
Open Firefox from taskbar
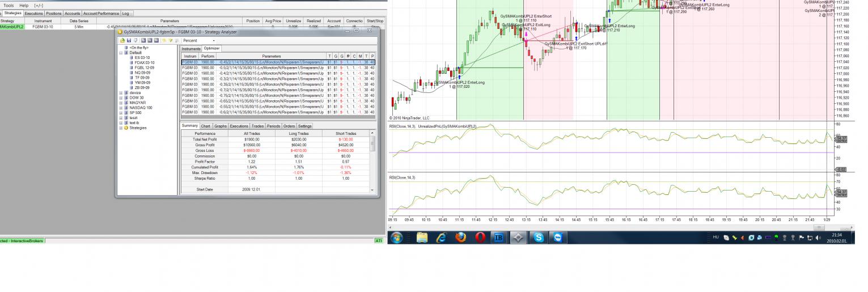(460, 238)
